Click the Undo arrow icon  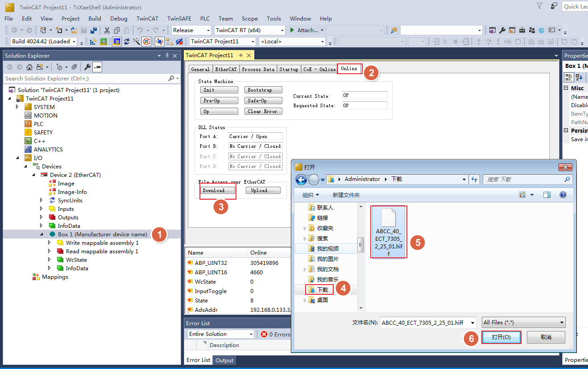tap(140, 30)
